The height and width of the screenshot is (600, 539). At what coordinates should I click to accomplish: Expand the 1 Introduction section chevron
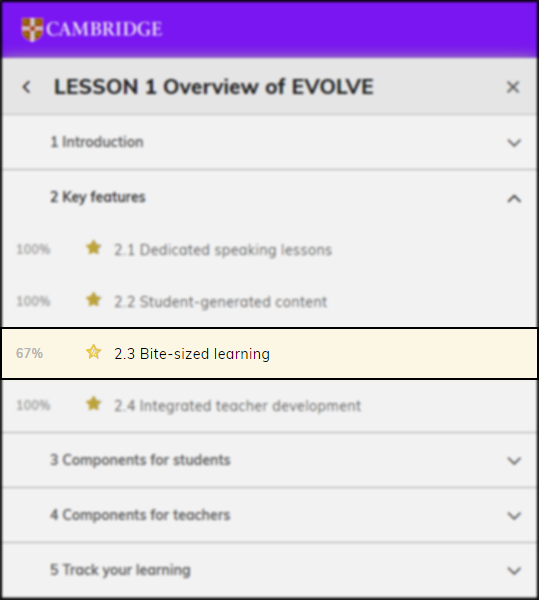(x=514, y=143)
